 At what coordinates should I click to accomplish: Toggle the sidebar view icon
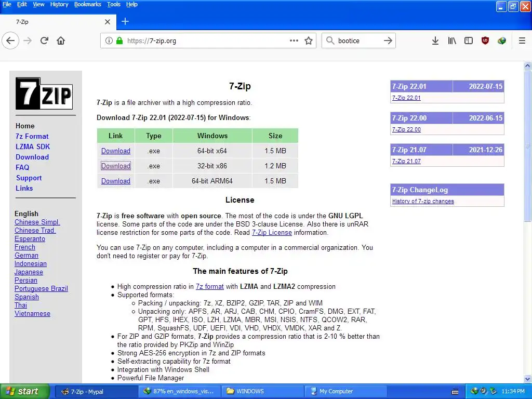tap(469, 41)
